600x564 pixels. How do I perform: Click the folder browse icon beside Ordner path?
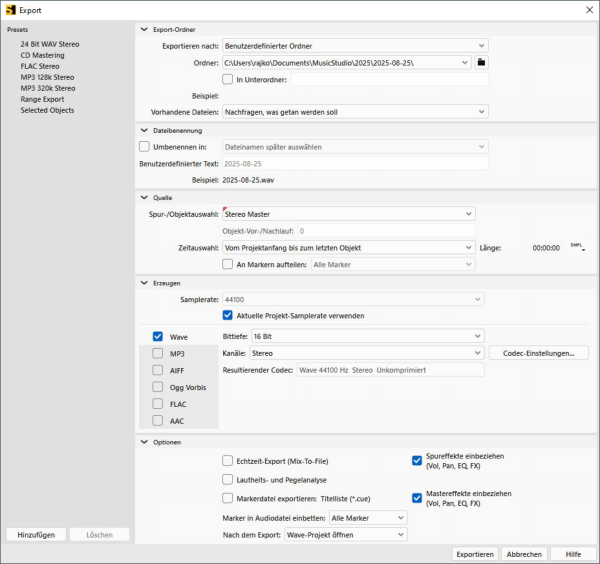[481, 62]
